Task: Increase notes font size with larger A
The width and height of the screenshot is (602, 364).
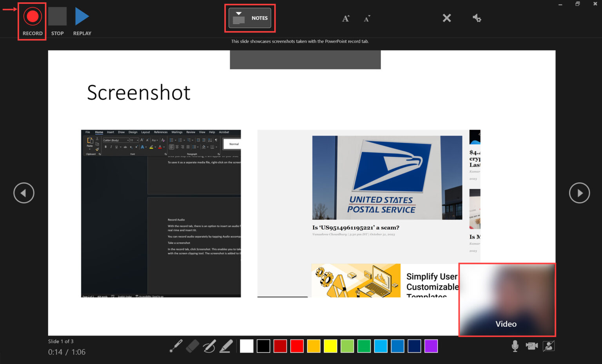Action: [x=346, y=18]
